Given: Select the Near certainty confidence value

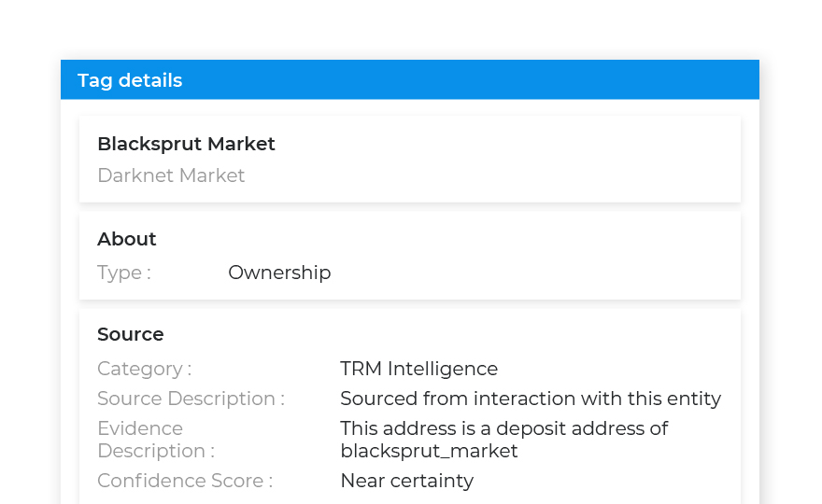Looking at the screenshot, I should coord(407,481).
